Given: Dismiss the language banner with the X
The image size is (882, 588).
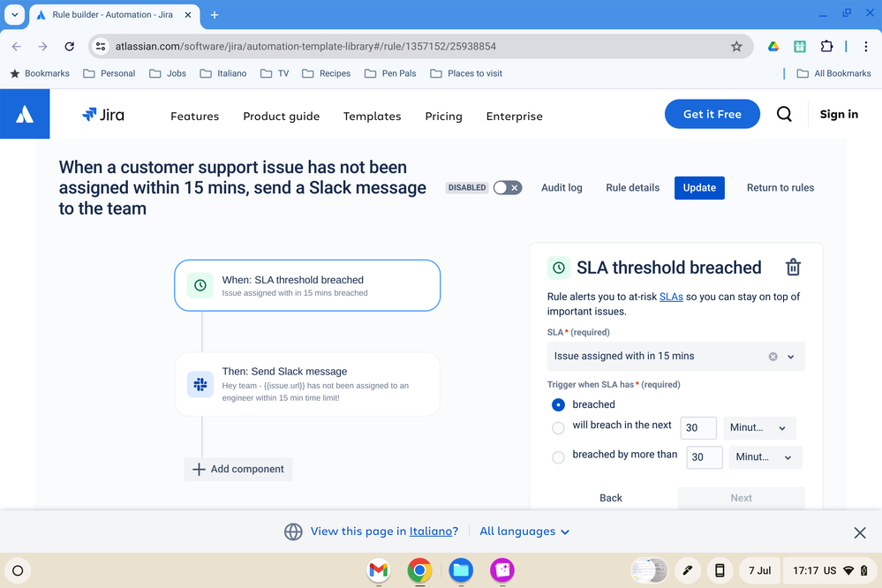Looking at the screenshot, I should click(860, 532).
